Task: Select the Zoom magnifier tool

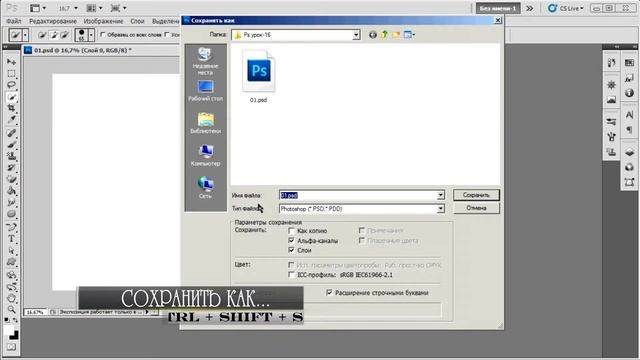Action: (11, 309)
